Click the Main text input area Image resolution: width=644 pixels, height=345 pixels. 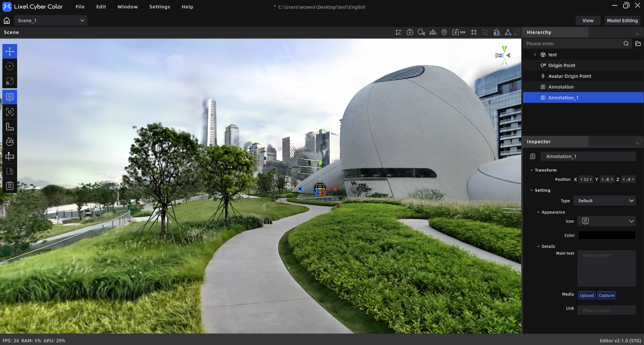(606, 268)
